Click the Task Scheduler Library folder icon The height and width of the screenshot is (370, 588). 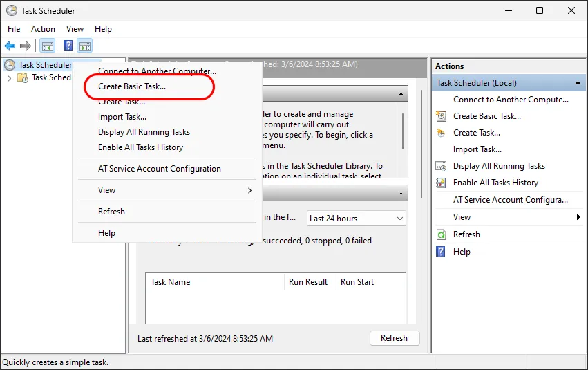pos(23,77)
